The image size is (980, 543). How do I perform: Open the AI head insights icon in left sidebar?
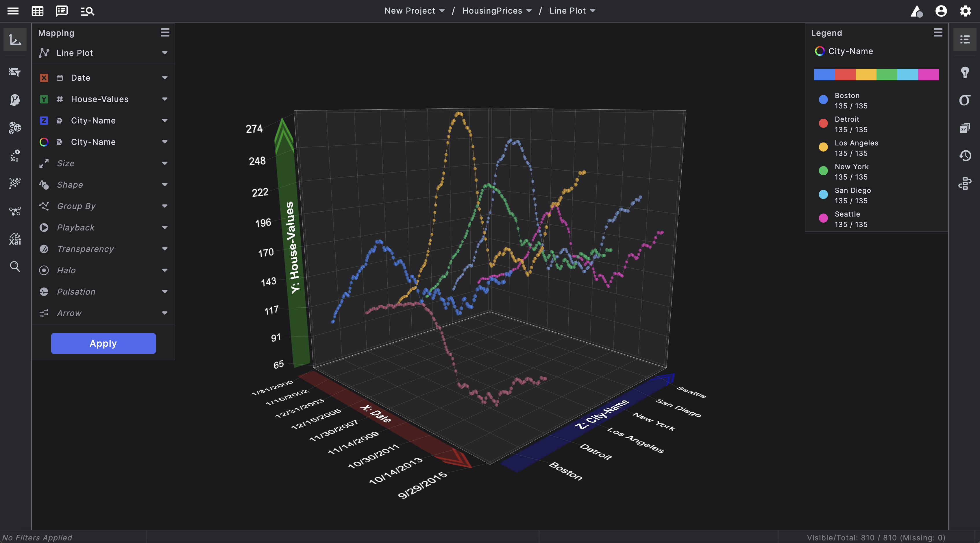(15, 100)
